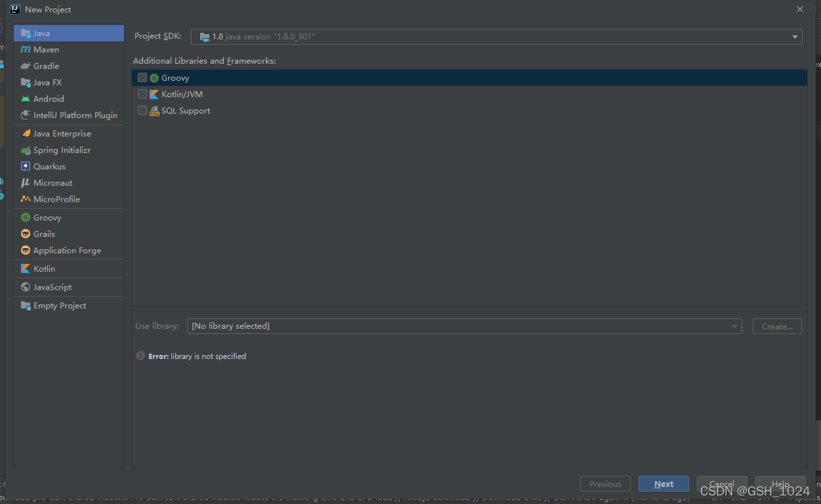Select Empty Project type
The height and width of the screenshot is (504, 821).
click(69, 305)
